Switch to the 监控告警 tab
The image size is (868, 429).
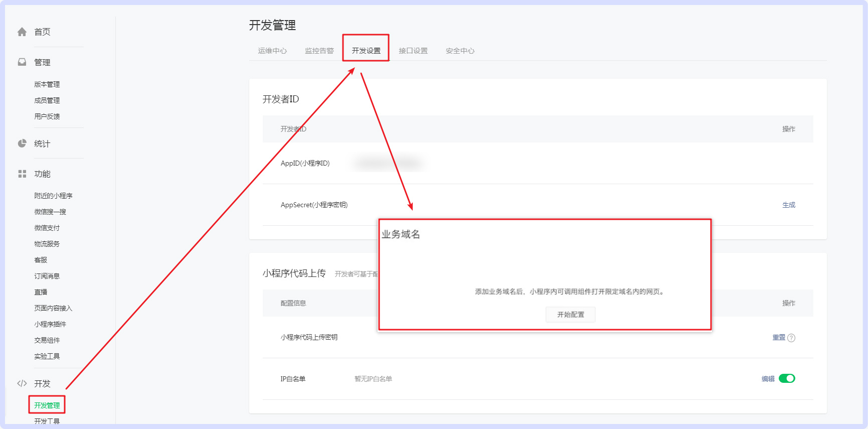[x=319, y=51]
